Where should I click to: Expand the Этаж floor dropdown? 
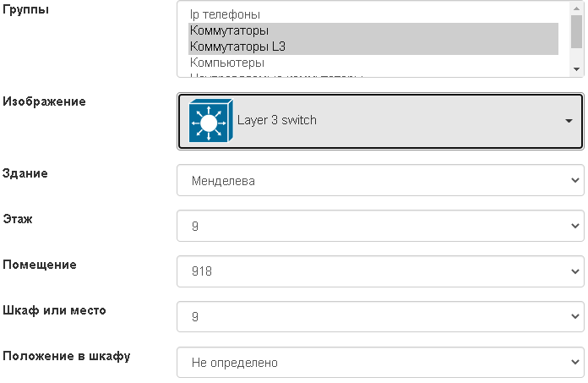coord(380,226)
